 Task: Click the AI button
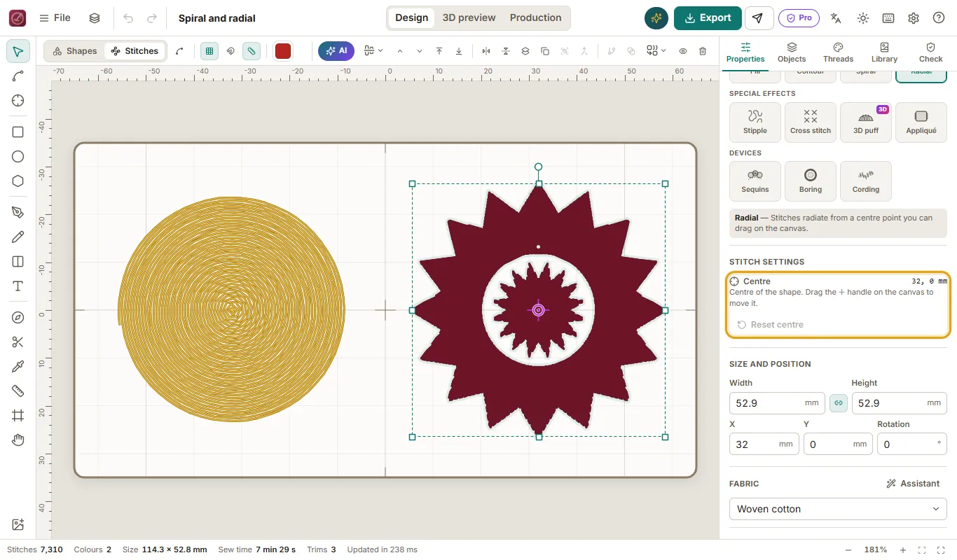pyautogui.click(x=336, y=51)
